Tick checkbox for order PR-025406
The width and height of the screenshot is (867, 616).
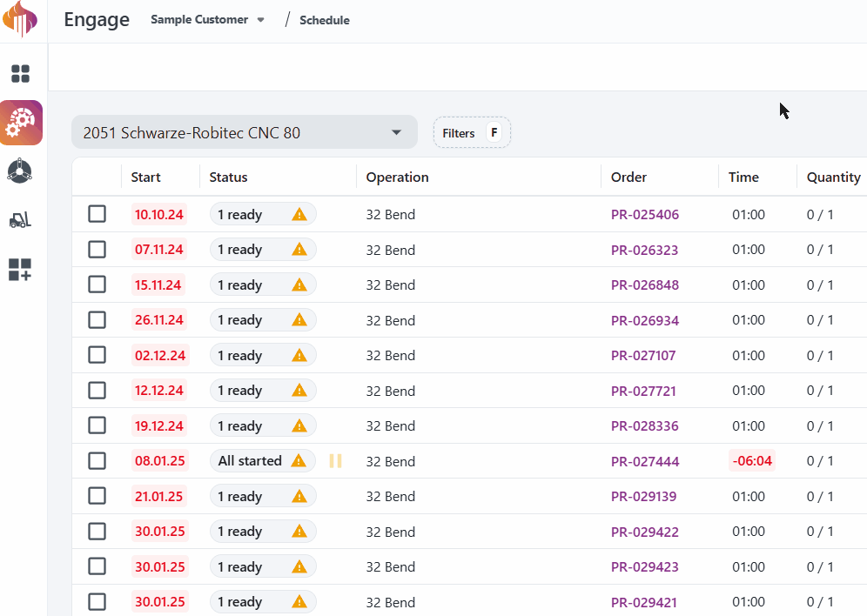pos(97,214)
